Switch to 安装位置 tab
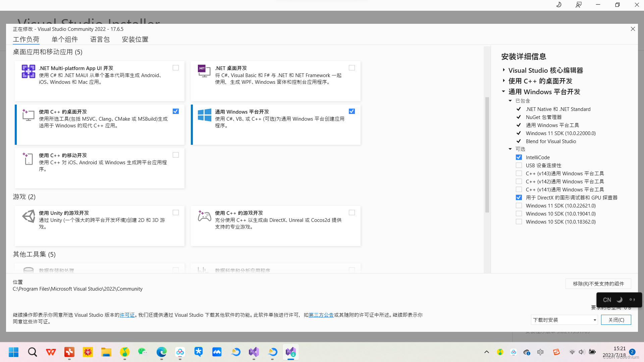Screen dimensions: 644x362 135,39
